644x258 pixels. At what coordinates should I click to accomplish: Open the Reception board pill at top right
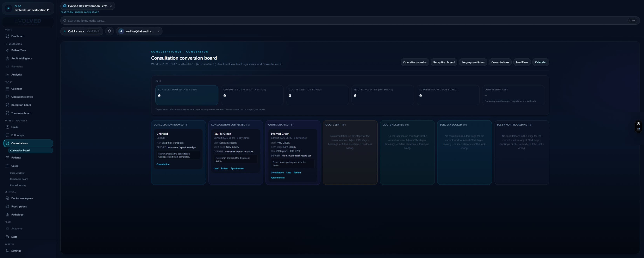coord(444,62)
